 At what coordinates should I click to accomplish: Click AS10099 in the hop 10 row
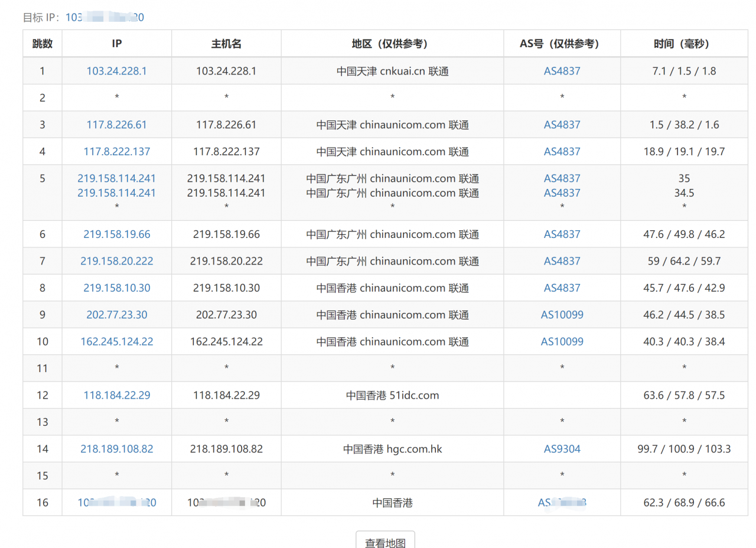pos(562,341)
